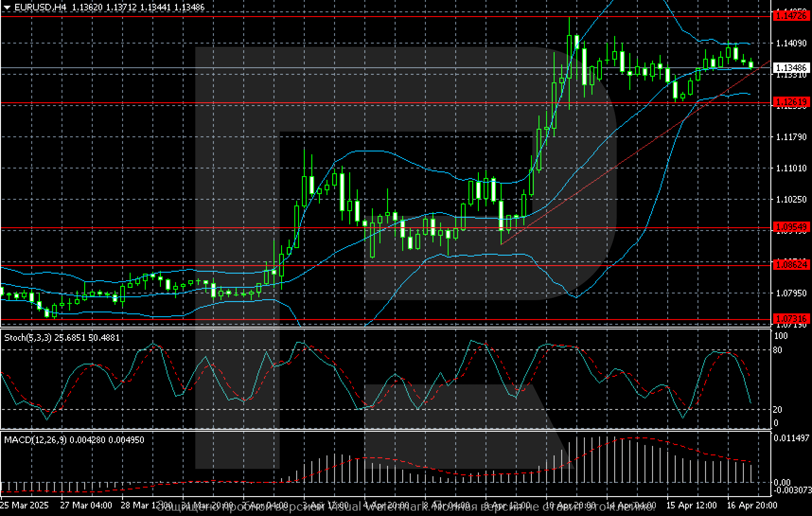Select the 1.12619 red price level label

pyautogui.click(x=790, y=102)
